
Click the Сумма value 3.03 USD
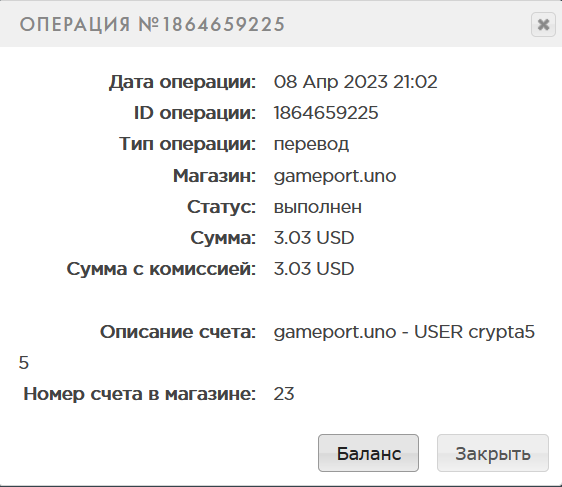[314, 238]
